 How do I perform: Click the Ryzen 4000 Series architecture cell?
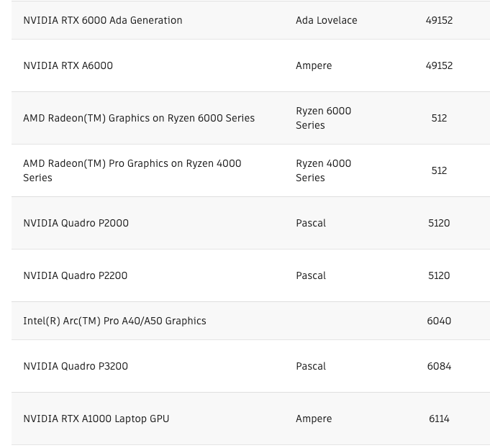coord(323,170)
